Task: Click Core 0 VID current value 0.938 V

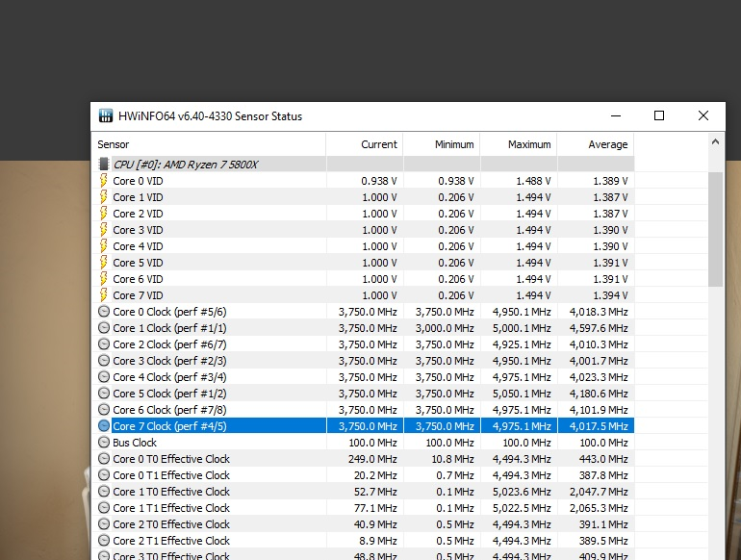Action: [x=379, y=181]
